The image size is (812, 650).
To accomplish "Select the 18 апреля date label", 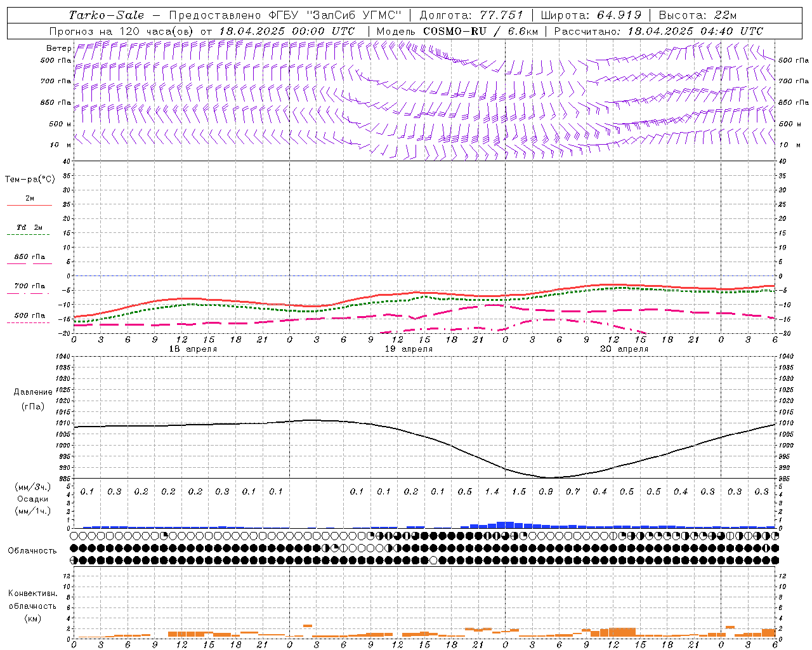I will point(193,349).
